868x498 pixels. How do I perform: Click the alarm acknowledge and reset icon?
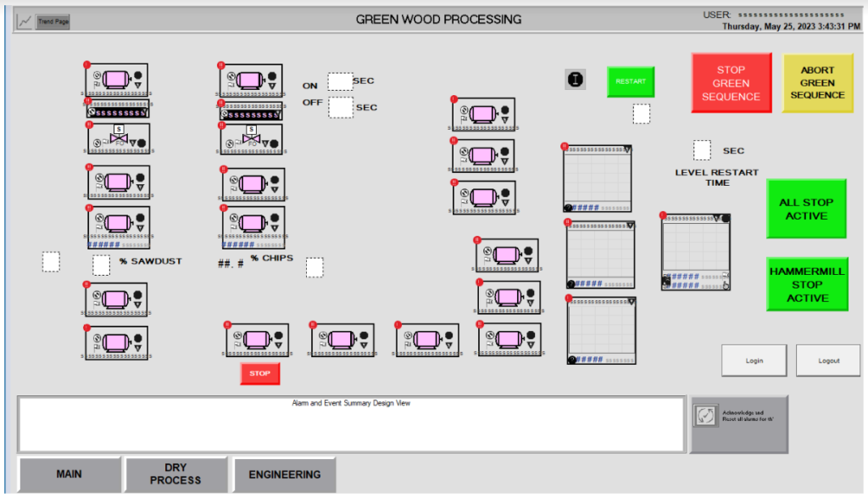coord(705,416)
